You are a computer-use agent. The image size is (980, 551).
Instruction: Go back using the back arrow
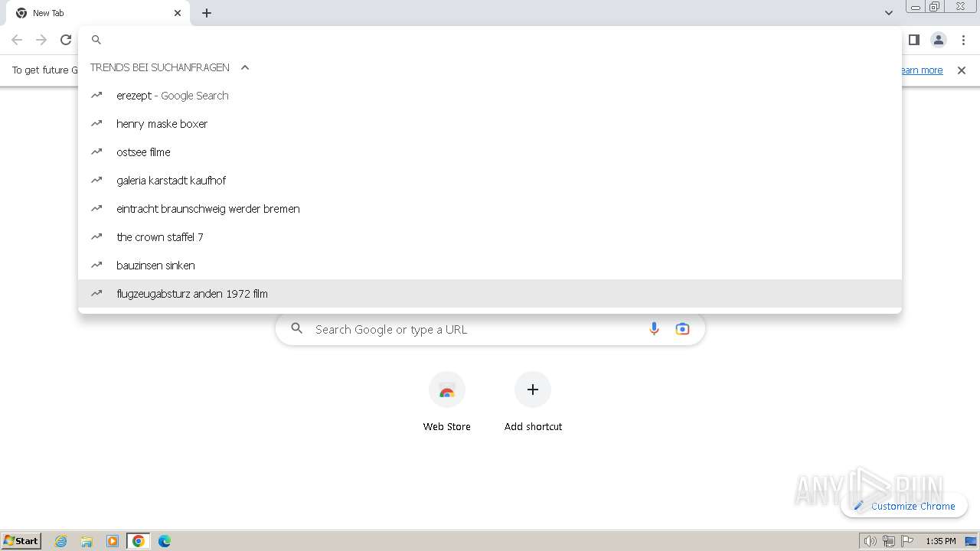click(x=17, y=40)
